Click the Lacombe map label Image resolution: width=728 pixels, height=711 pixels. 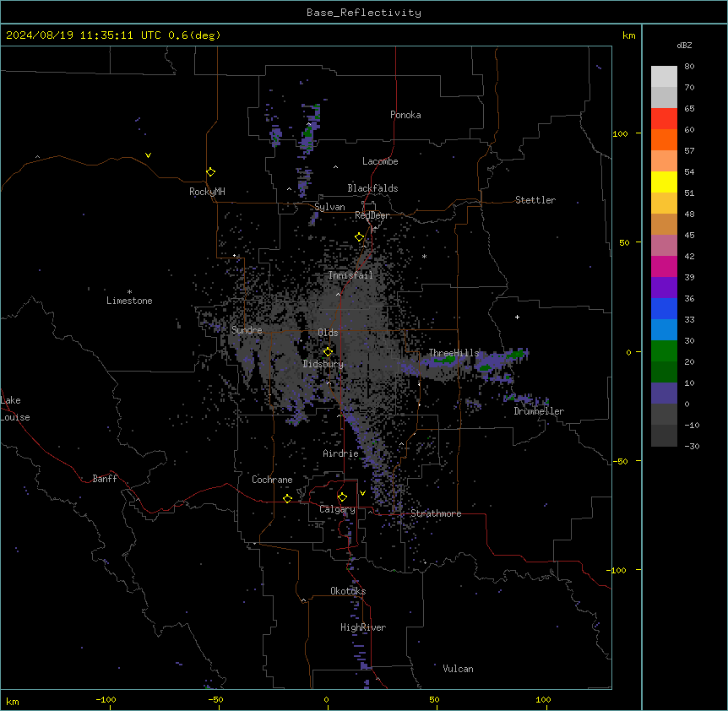[x=380, y=161]
